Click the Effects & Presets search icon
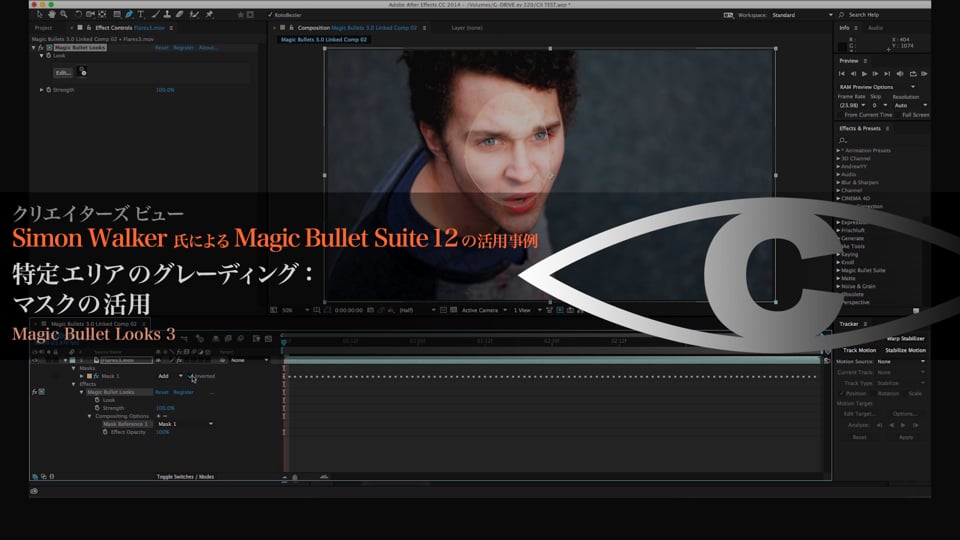Image resolution: width=960 pixels, height=540 pixels. point(842,140)
